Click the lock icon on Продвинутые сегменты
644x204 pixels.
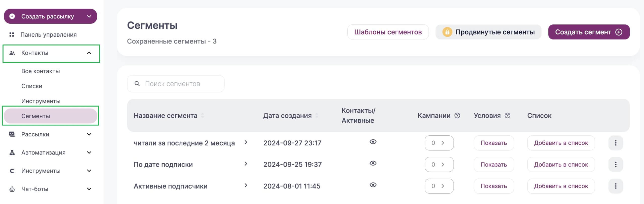tap(447, 32)
